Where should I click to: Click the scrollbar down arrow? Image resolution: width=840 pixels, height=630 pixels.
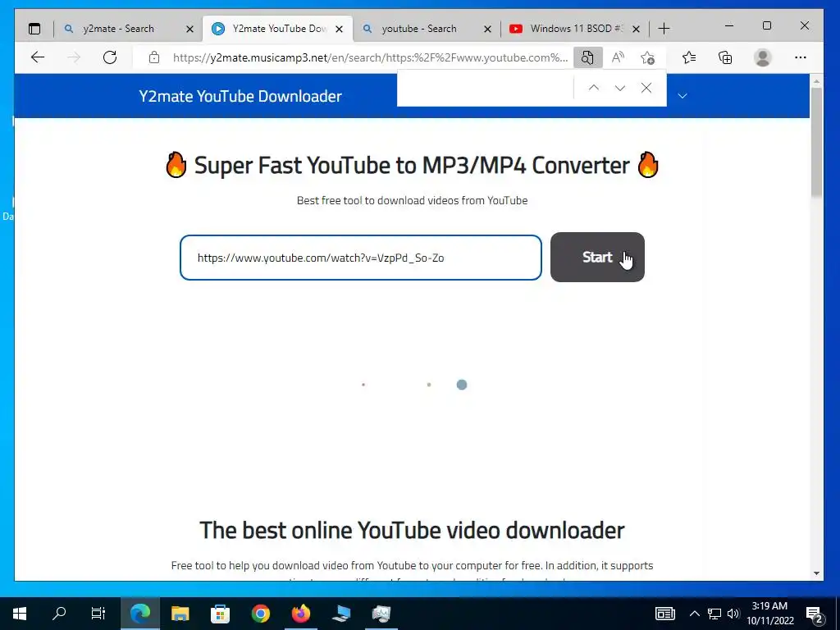[x=816, y=573]
